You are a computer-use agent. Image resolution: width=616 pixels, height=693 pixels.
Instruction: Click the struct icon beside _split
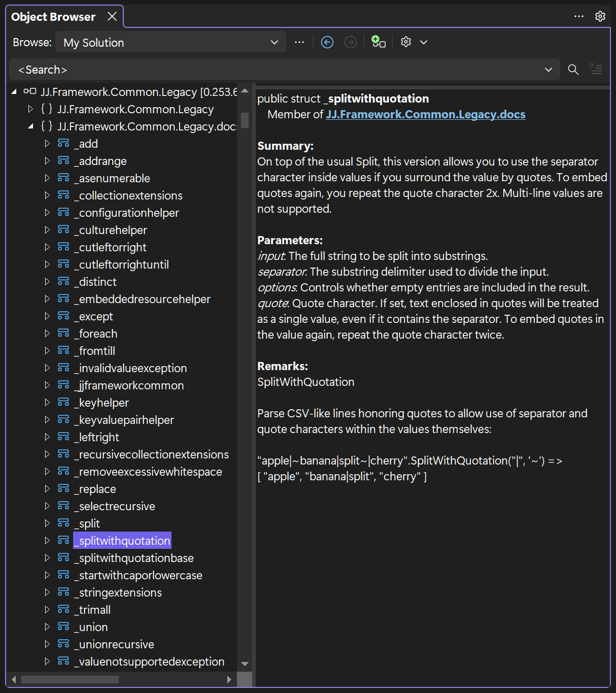pyautogui.click(x=63, y=523)
